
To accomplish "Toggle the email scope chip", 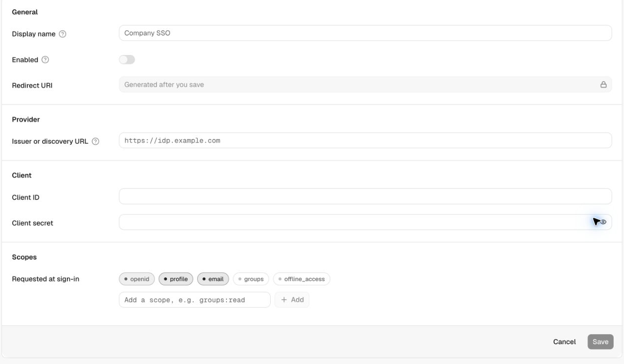I will click(213, 279).
